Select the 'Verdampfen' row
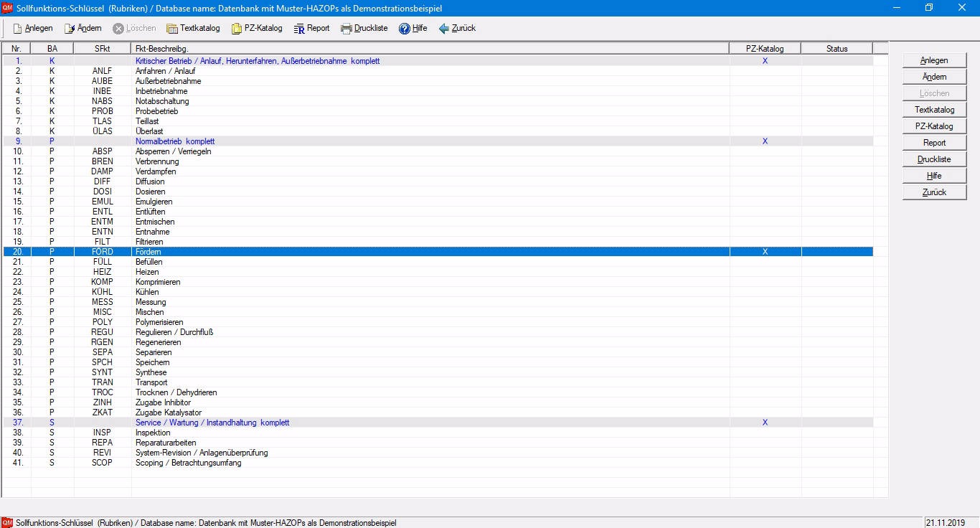Screen dimensions: 980x528 tap(438, 171)
